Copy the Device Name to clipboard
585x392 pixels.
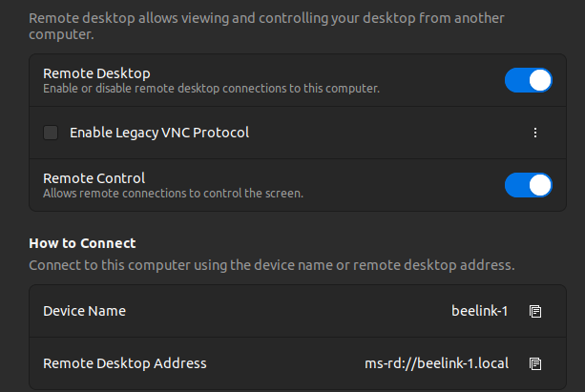pos(535,311)
